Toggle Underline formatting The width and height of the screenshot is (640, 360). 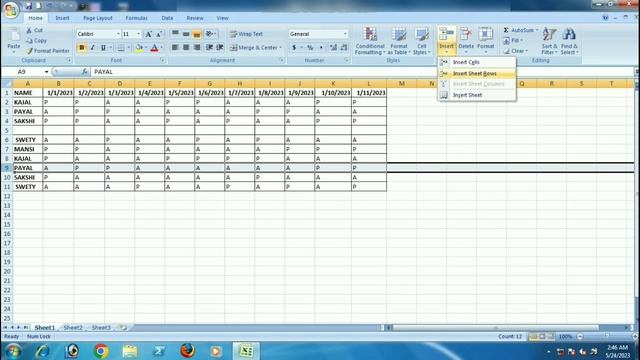pyautogui.click(x=103, y=48)
